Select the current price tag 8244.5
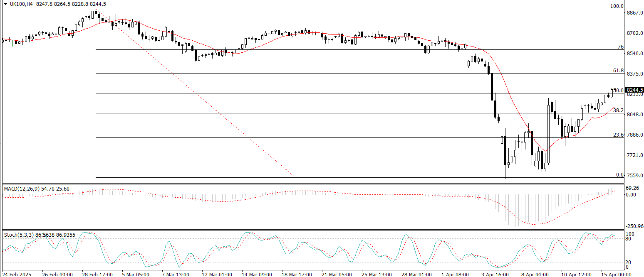Screen dimensions: 644x277 tap(634, 90)
